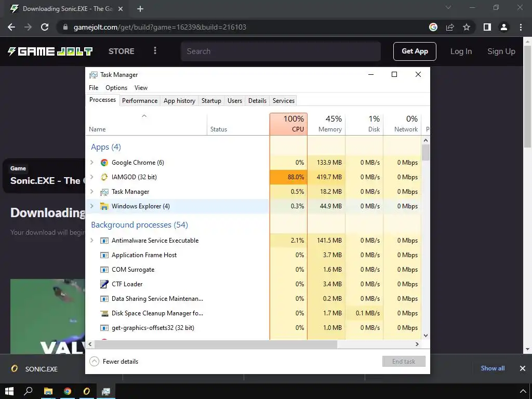This screenshot has width=532, height=399.
Task: Switch to the Users tab
Action: pyautogui.click(x=235, y=101)
